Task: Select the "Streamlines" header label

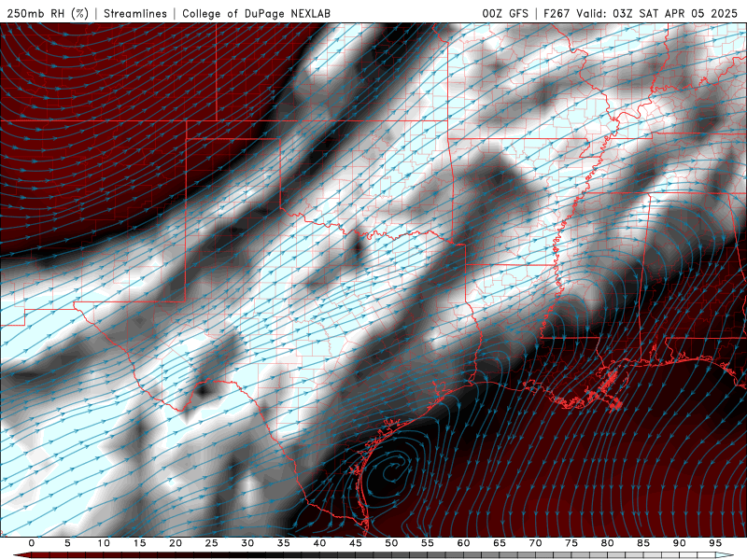Action: tap(135, 13)
